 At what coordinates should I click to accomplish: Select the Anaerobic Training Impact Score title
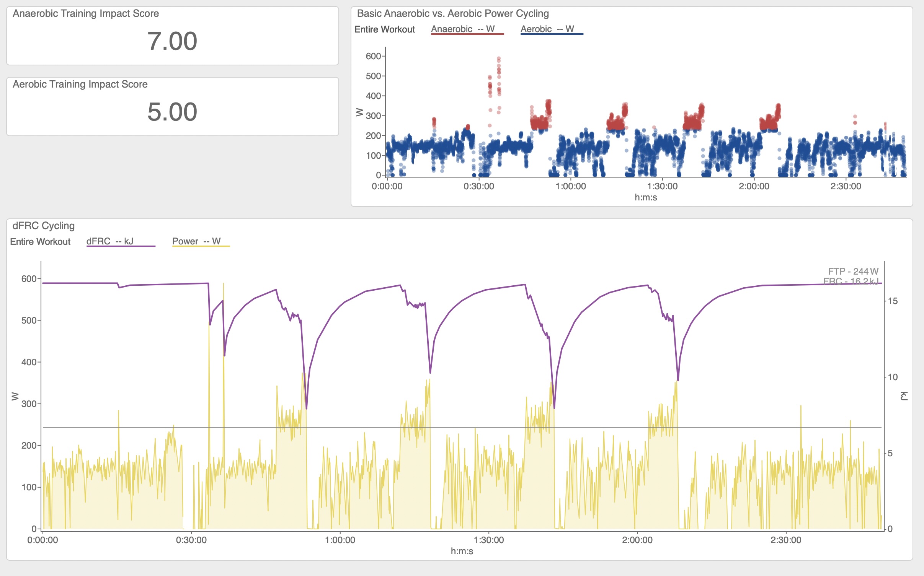[x=86, y=13]
